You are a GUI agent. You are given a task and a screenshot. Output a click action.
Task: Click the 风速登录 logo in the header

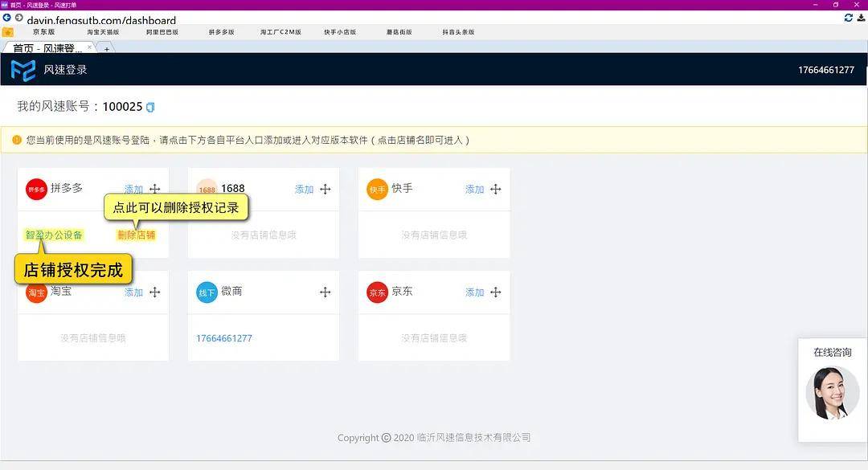(x=23, y=70)
